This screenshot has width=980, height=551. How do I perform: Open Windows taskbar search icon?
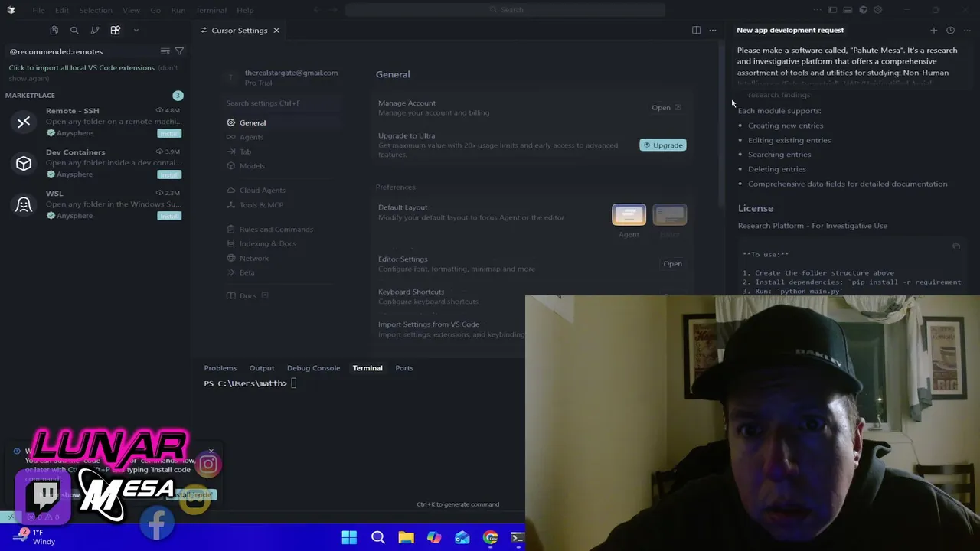377,537
